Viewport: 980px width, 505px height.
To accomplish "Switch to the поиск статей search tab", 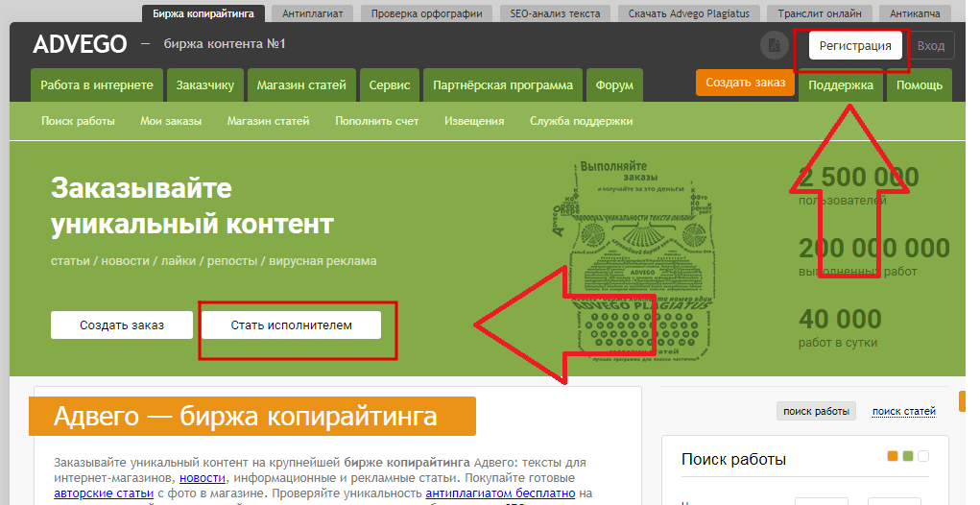I will [904, 411].
